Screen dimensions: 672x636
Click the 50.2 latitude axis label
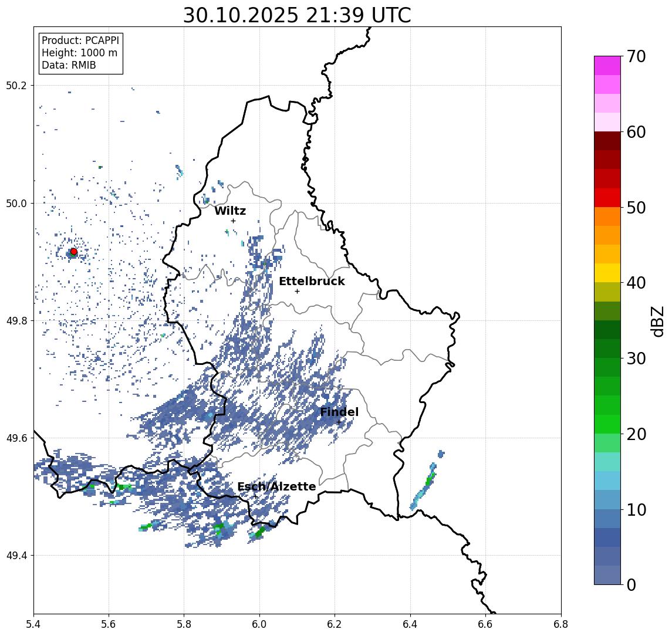click(x=16, y=85)
